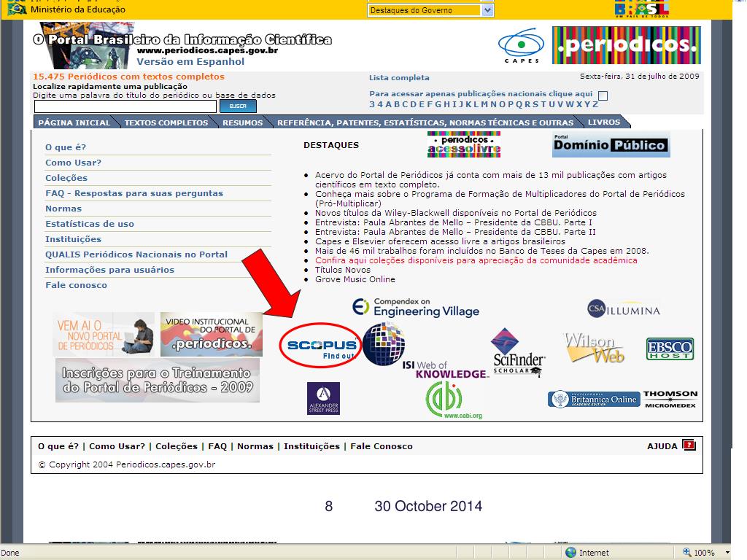Select letter Z in the alphabet index
The width and height of the screenshot is (747, 560).
[595, 104]
